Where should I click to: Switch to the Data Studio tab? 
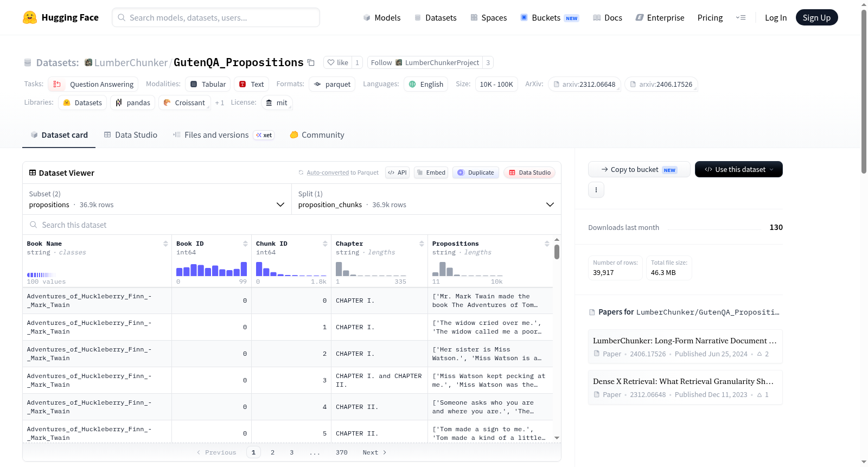(x=131, y=135)
